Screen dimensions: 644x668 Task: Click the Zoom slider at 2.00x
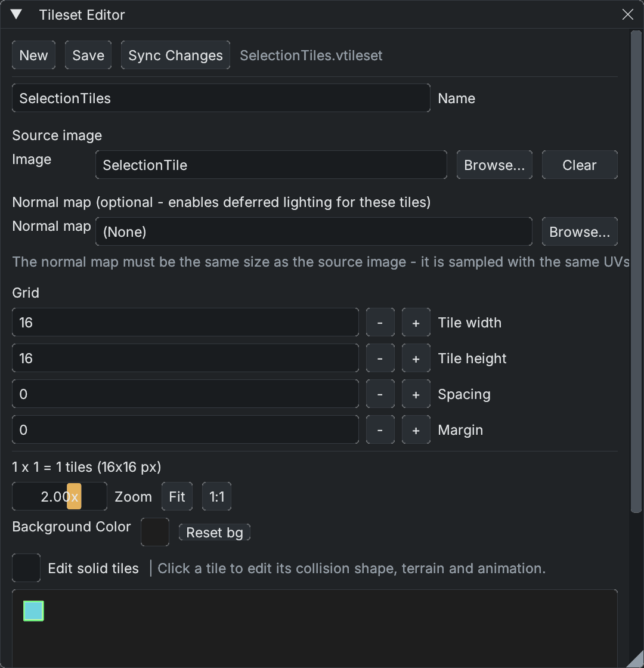click(59, 496)
